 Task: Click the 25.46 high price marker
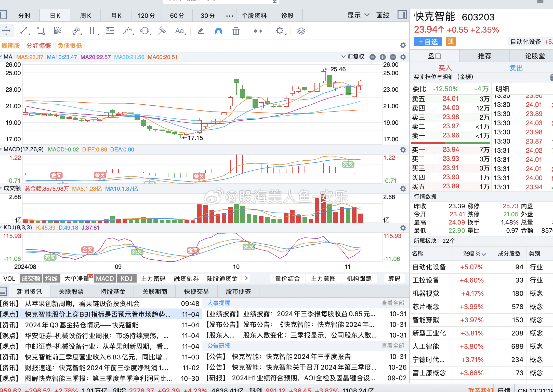pos(336,69)
